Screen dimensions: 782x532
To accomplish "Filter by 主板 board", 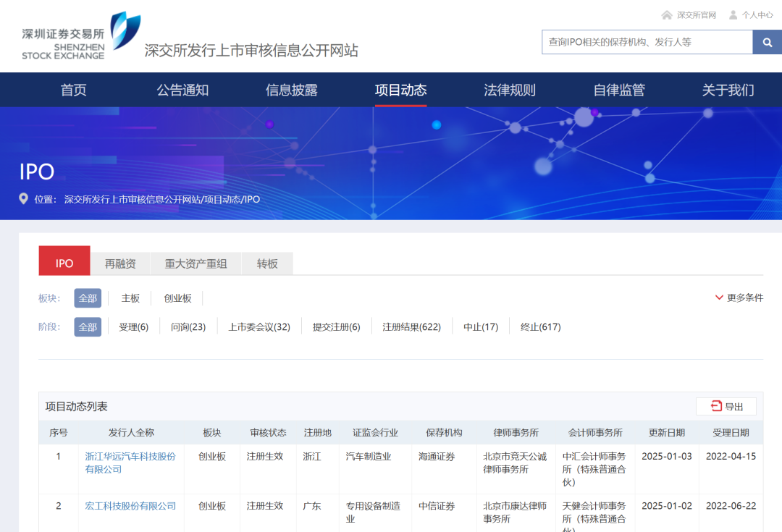I will pyautogui.click(x=130, y=298).
